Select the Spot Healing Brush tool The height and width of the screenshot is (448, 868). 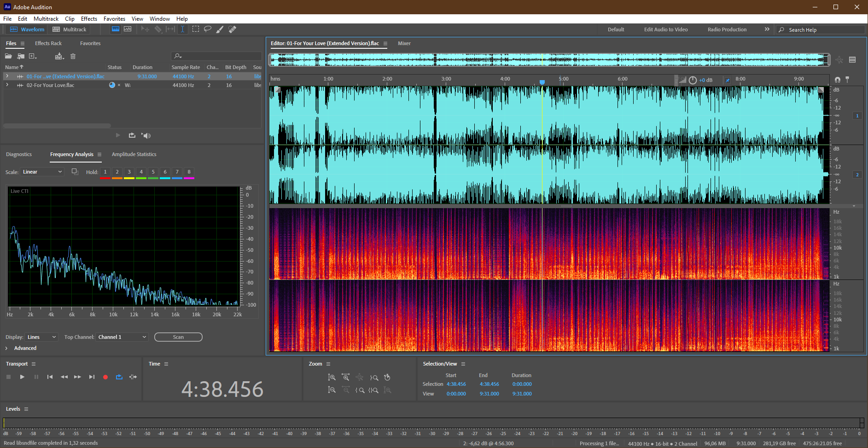pos(233,29)
